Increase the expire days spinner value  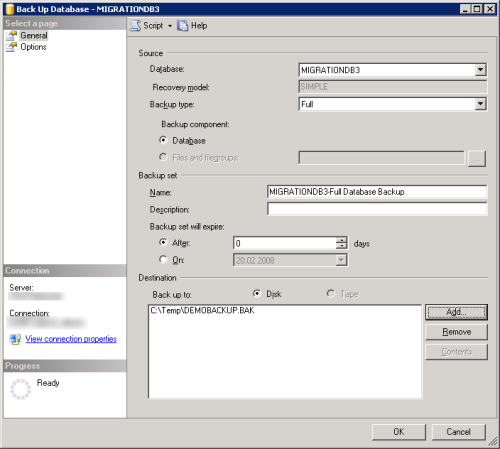coord(341,240)
